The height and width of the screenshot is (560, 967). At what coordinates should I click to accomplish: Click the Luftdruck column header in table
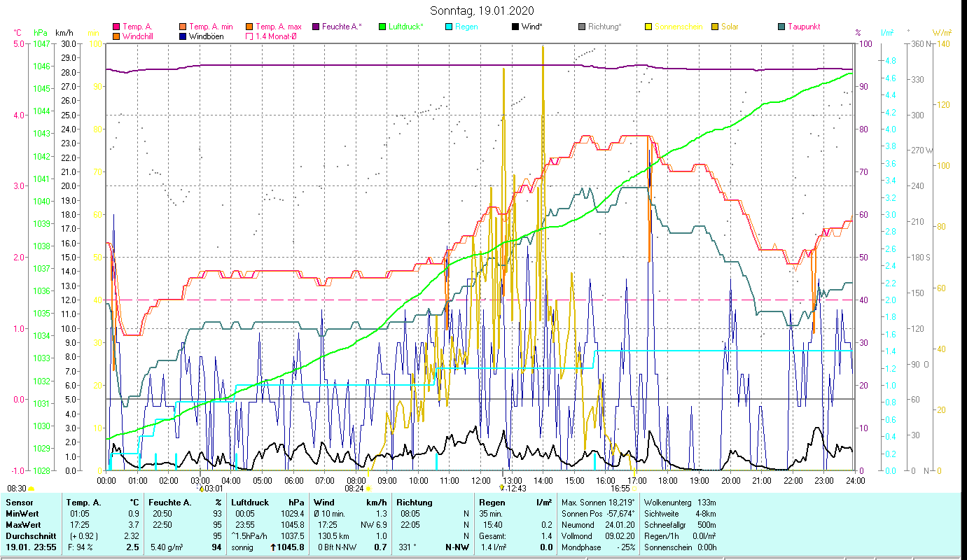tap(251, 503)
